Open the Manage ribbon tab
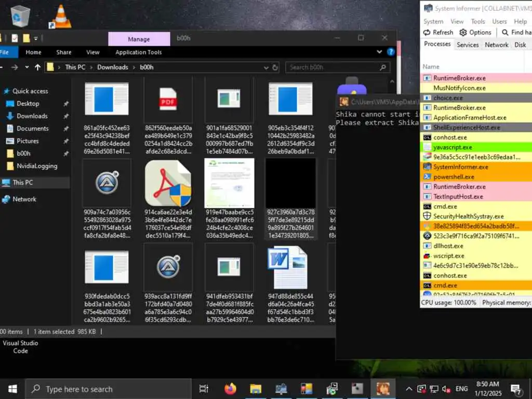Screen dimensions: 532x399 (139, 39)
